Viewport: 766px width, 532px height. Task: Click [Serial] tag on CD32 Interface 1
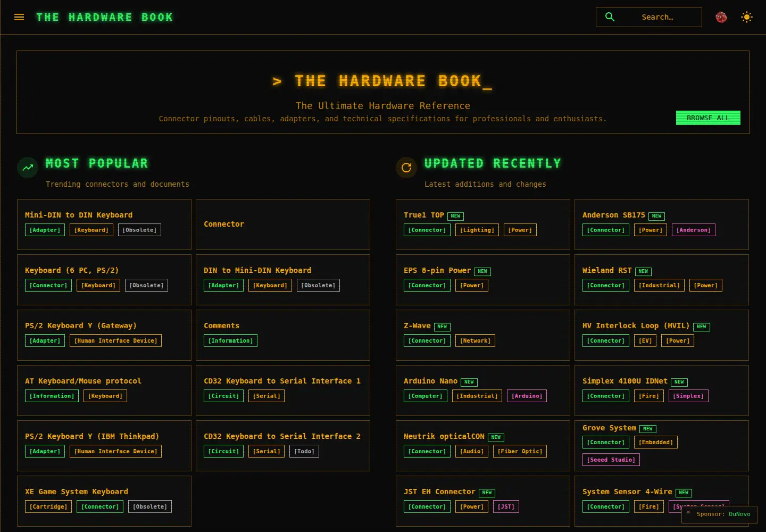click(267, 396)
